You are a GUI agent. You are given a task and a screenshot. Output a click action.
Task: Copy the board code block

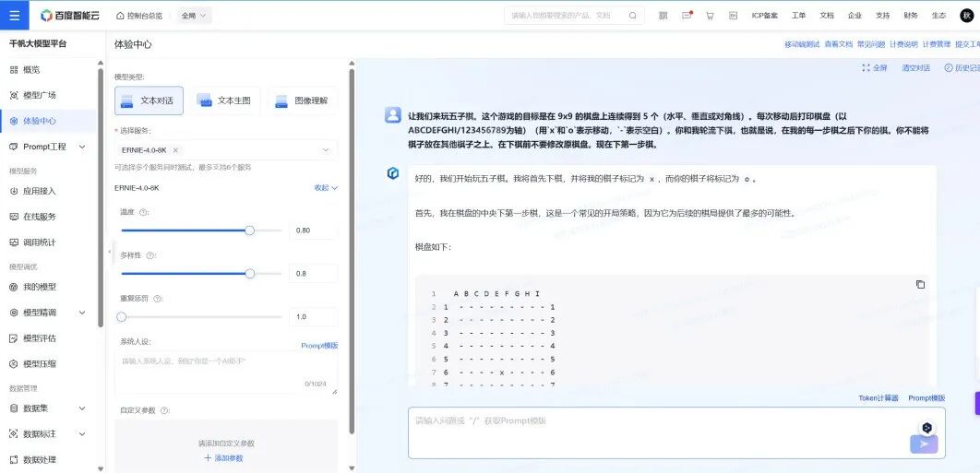click(x=920, y=284)
